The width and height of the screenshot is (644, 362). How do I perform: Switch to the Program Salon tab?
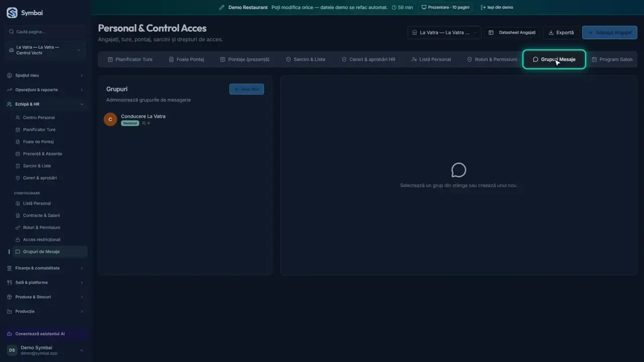point(612,59)
